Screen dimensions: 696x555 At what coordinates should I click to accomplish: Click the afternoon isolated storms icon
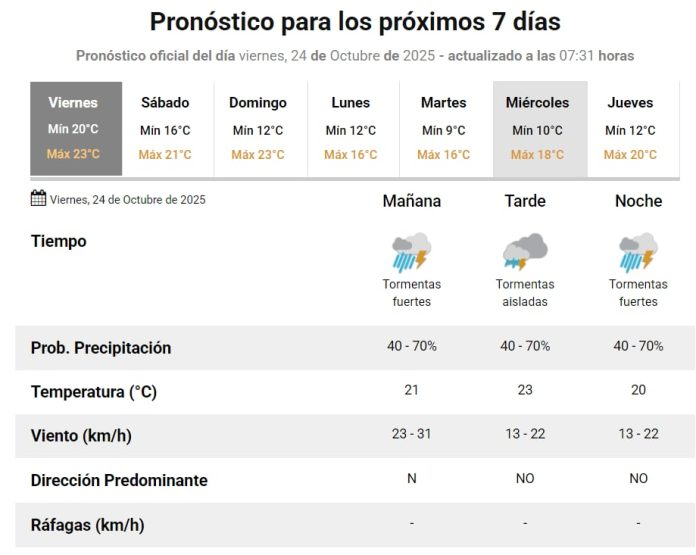tap(525, 252)
